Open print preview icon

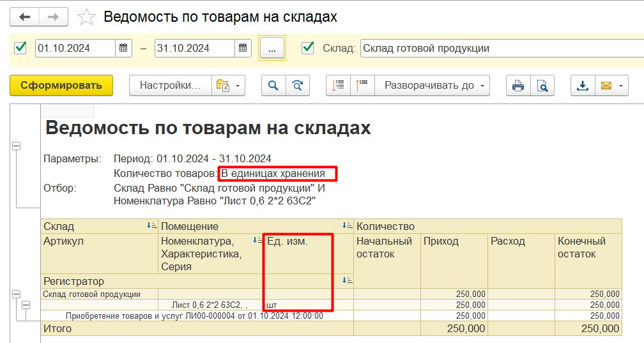tap(542, 86)
